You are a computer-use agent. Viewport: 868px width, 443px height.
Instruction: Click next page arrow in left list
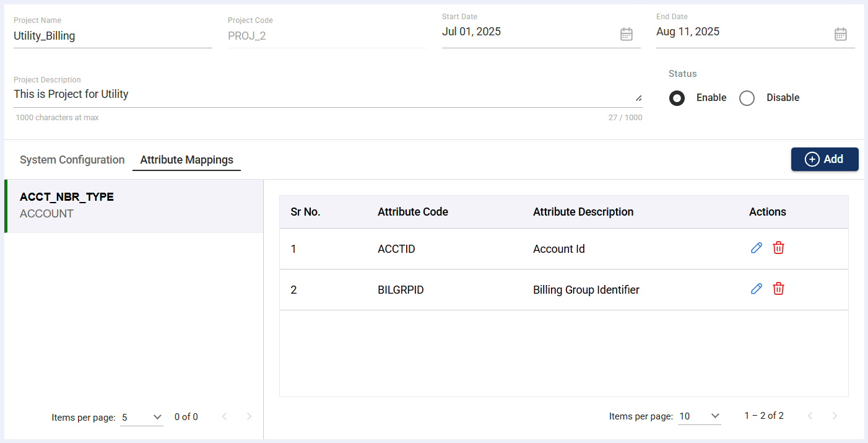coord(249,417)
